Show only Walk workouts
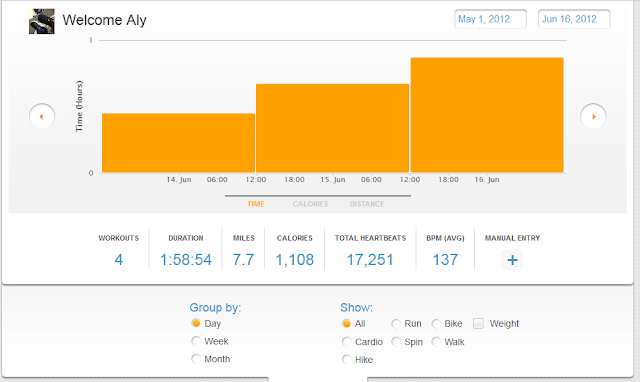640x382 pixels. pos(436,342)
